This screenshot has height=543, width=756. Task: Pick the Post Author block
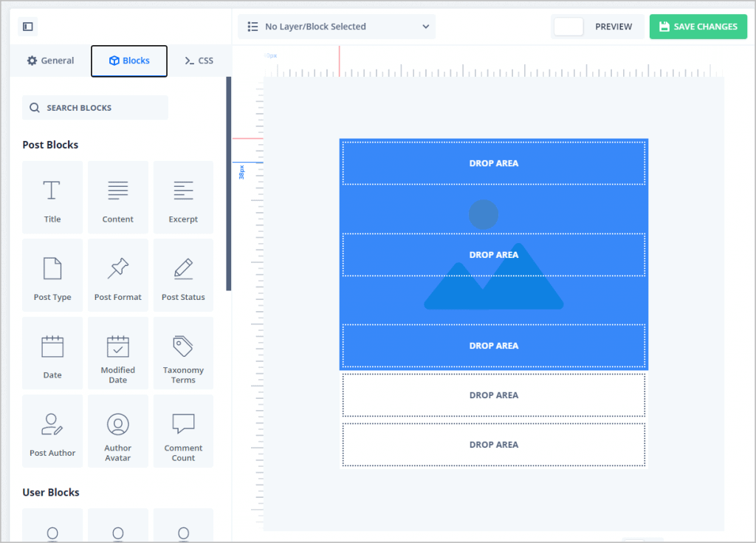tap(52, 431)
